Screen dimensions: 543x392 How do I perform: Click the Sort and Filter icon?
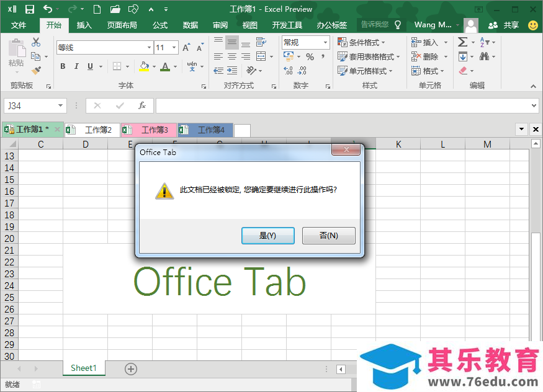485,42
